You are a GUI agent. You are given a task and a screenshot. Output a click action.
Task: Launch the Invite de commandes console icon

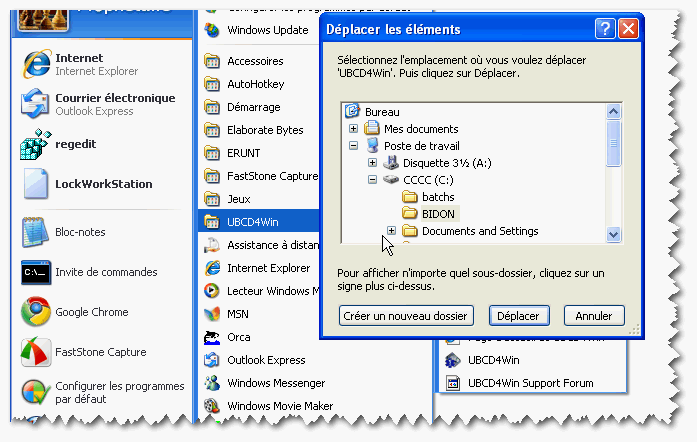pos(36,272)
